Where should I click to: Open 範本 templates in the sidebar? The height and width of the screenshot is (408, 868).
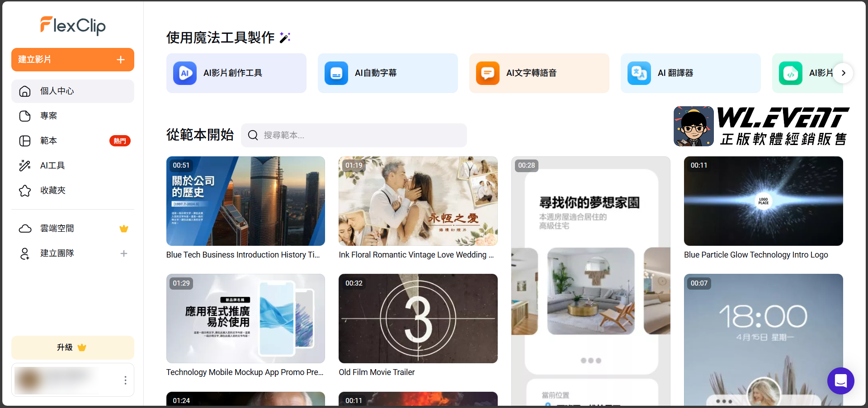pos(73,141)
